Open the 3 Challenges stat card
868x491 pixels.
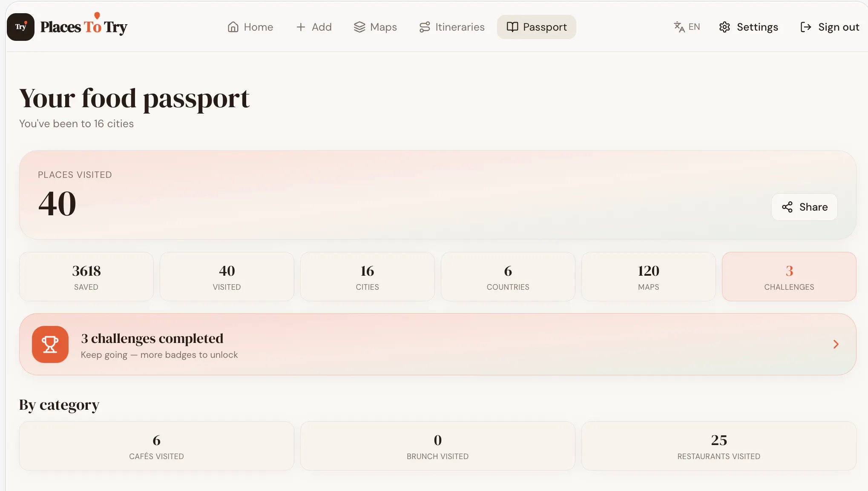(x=789, y=277)
